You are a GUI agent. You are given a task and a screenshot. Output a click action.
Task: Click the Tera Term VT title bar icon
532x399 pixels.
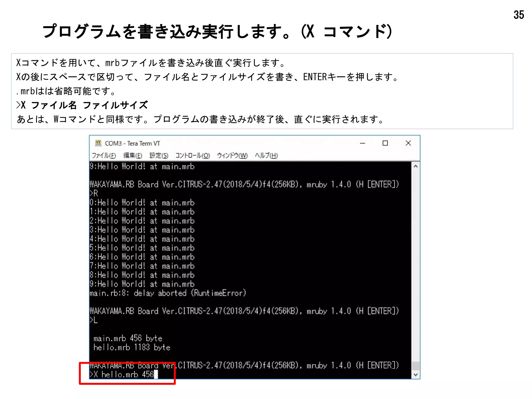(x=98, y=143)
